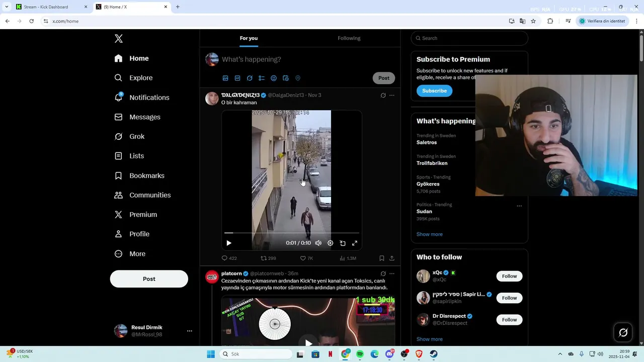
Task: Switch to the Following tab
Action: coord(349,38)
